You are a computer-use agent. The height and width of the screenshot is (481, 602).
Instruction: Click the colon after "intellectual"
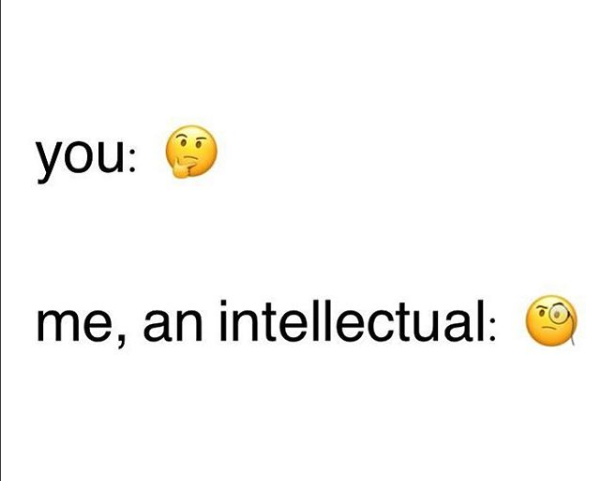tap(492, 325)
